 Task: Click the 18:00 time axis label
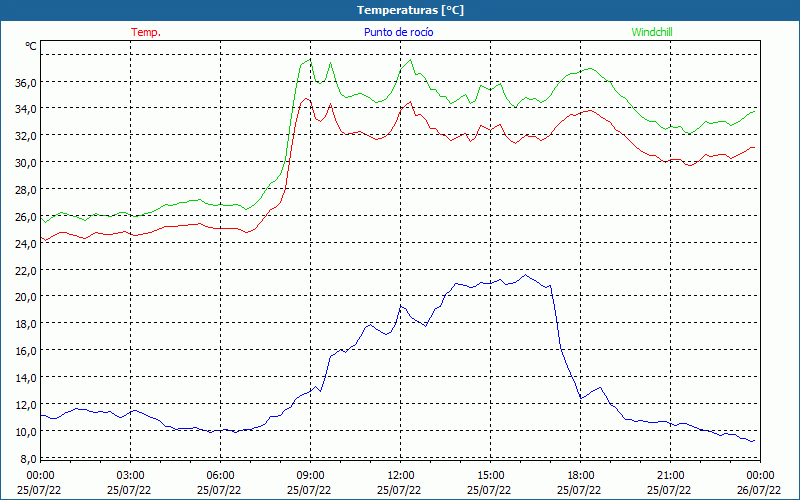tap(581, 475)
